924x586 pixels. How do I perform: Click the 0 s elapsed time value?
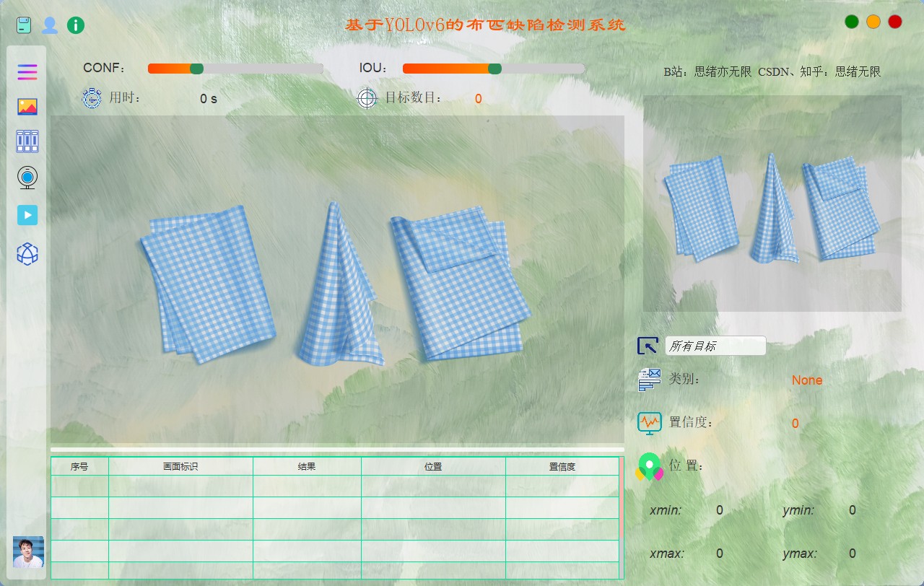[209, 98]
